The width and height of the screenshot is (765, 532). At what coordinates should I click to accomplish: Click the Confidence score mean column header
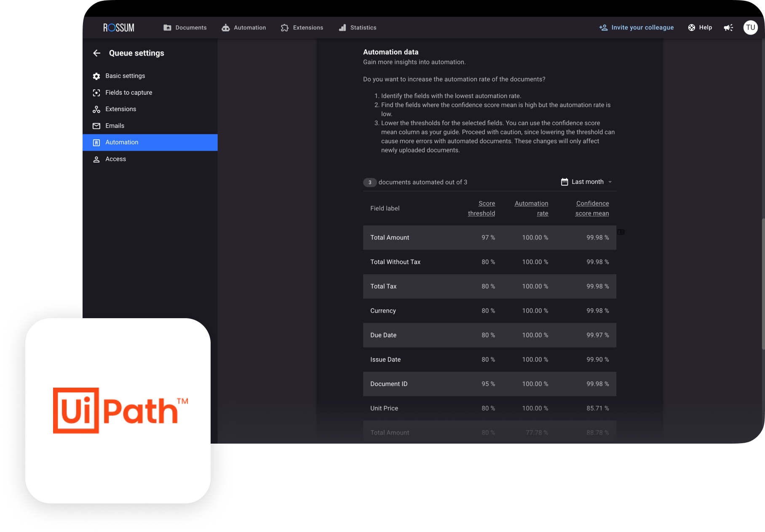click(x=592, y=208)
